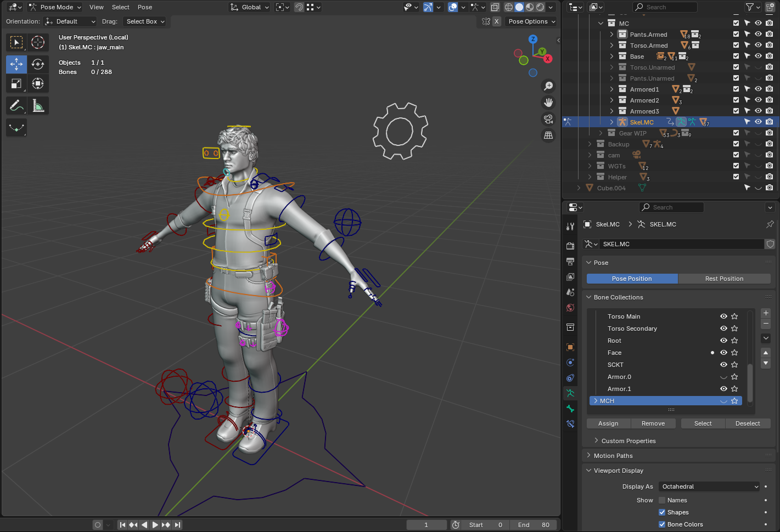This screenshot has height=532, width=780.
Task: Open the Pose Options dropdown
Action: tap(532, 21)
